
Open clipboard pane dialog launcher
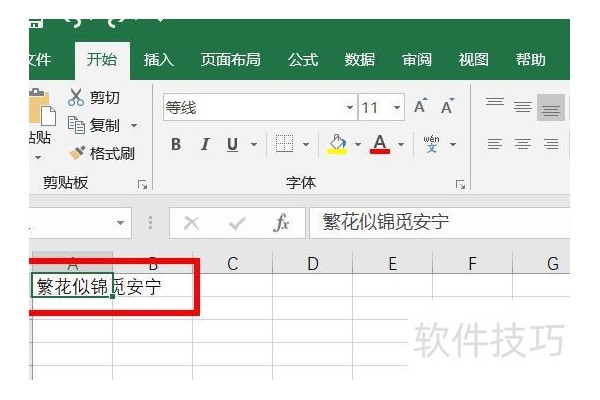click(x=142, y=185)
